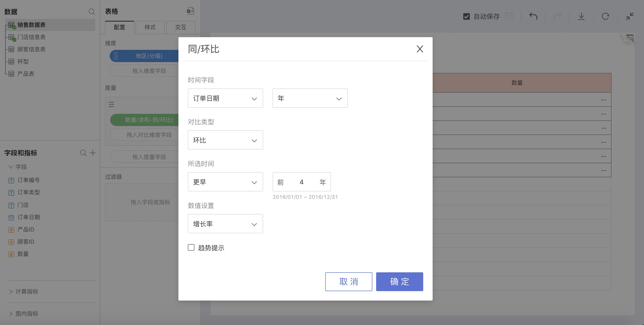Image resolution: width=644 pixels, height=325 pixels.
Task: Click the 数量 column header in the table
Action: 517,83
